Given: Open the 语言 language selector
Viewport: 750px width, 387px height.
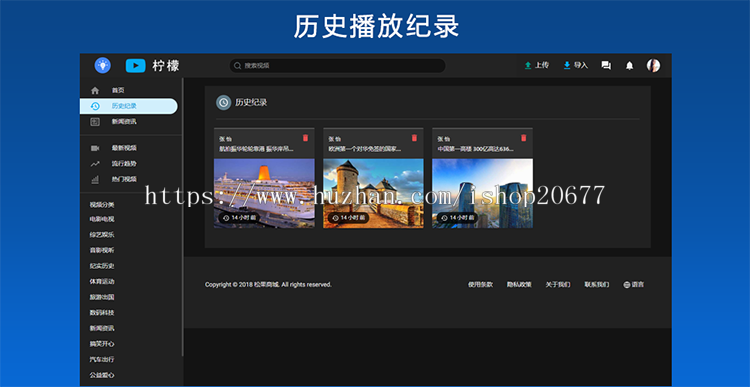Looking at the screenshot, I should click(633, 285).
